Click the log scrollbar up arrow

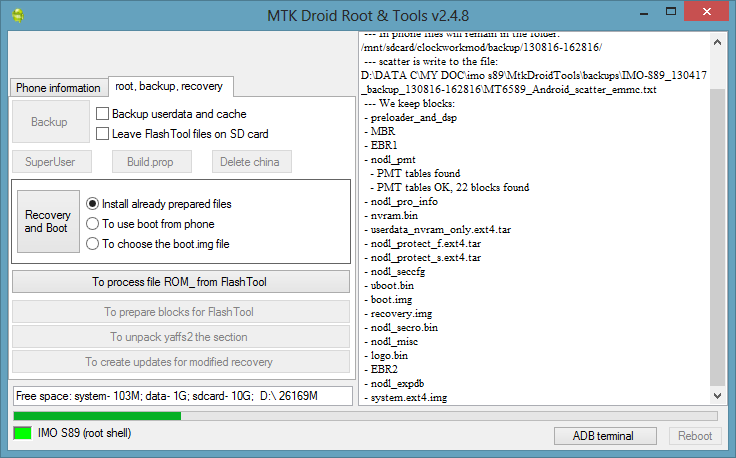717,42
